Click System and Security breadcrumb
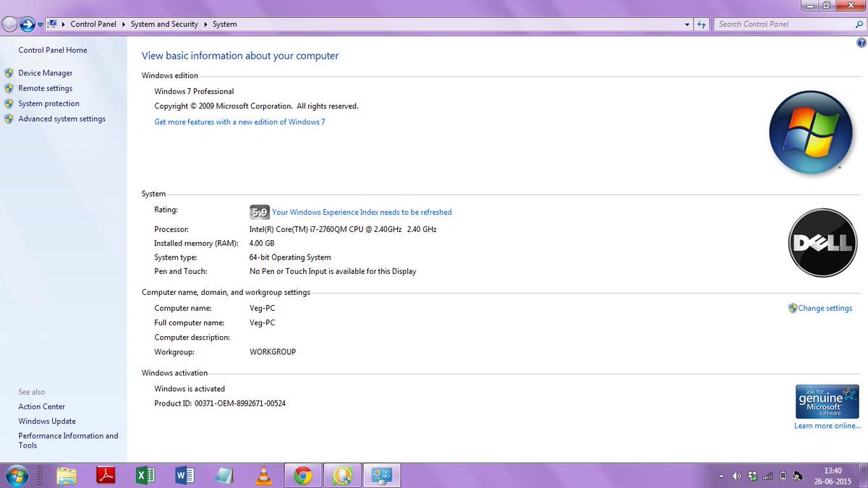The image size is (868, 488). [164, 24]
